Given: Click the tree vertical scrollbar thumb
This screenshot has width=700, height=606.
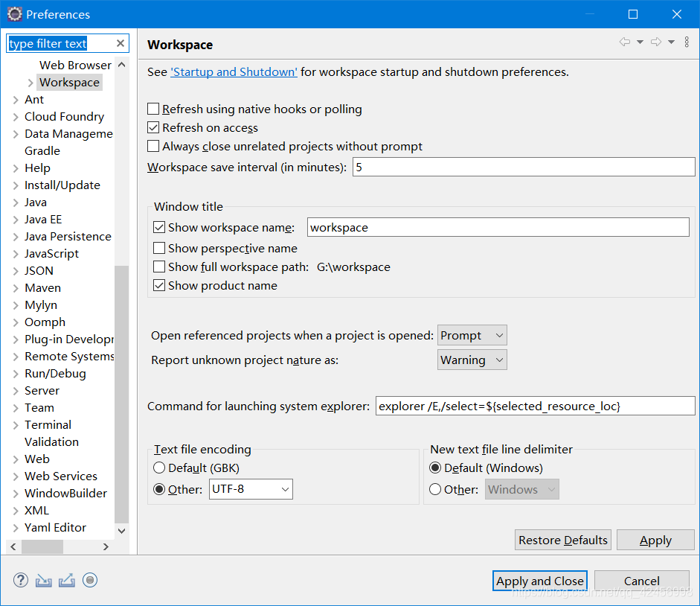Looking at the screenshot, I should point(121,394).
